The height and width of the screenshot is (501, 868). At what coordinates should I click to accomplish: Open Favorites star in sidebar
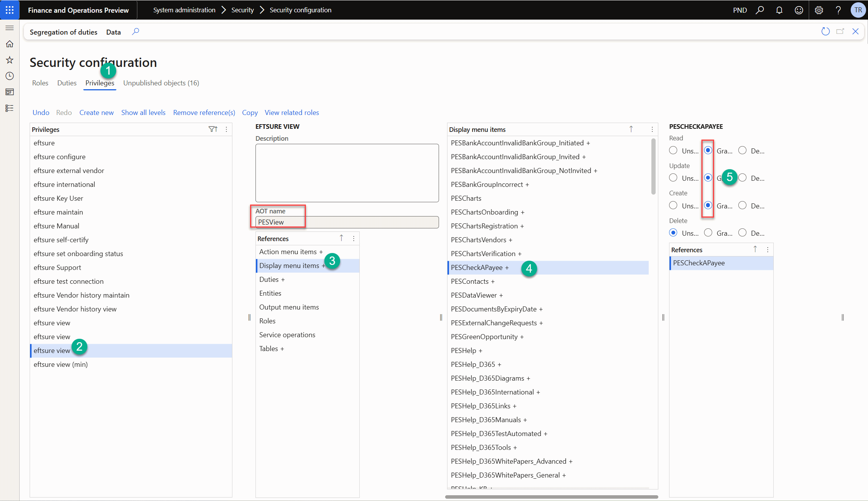point(10,60)
